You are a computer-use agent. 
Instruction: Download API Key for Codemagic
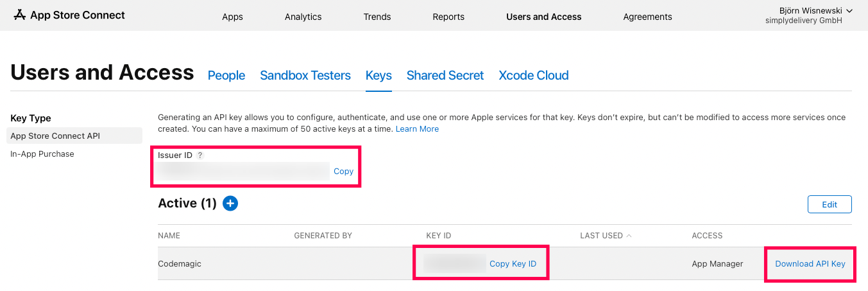tap(810, 264)
